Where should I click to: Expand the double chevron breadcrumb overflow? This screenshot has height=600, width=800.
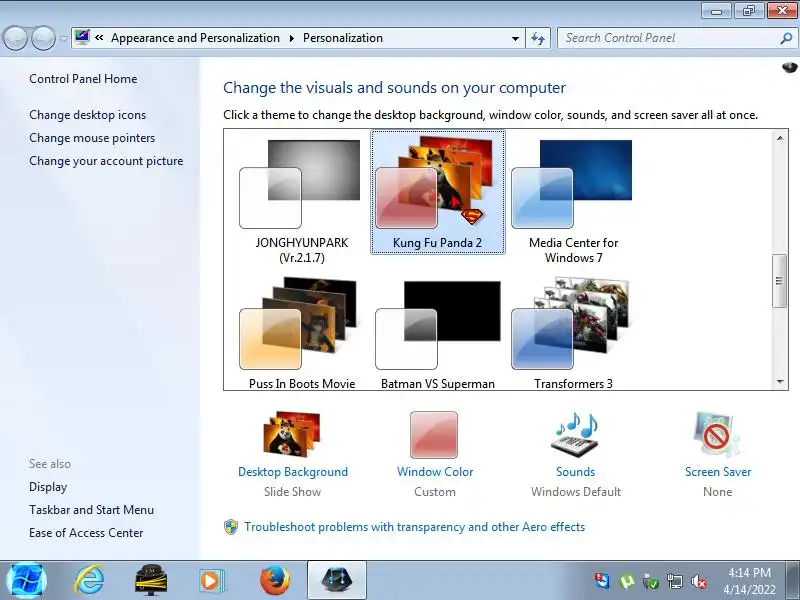point(99,38)
